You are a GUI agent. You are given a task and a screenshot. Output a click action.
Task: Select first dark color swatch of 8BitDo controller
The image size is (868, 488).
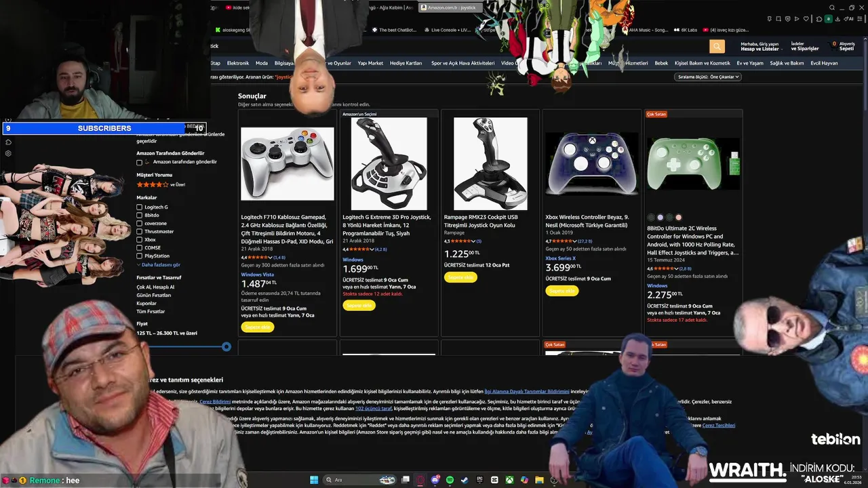click(651, 218)
